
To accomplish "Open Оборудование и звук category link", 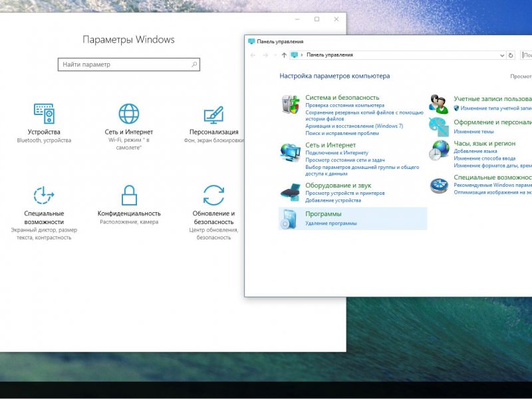I will tap(338, 186).
